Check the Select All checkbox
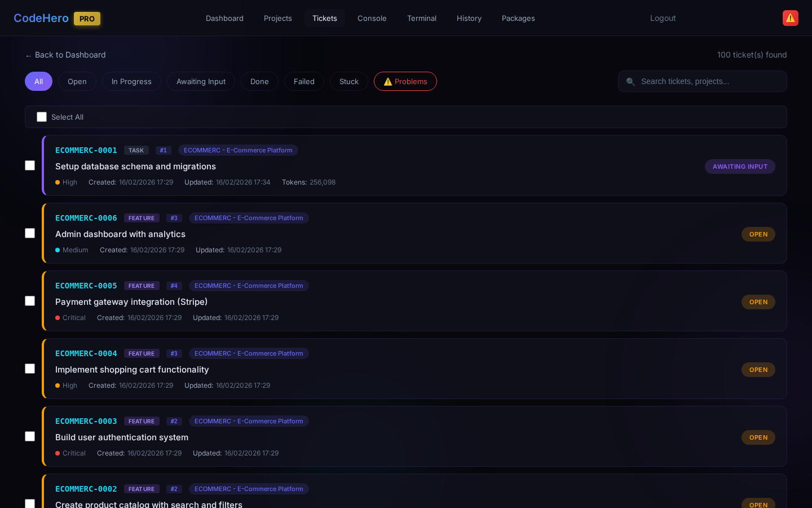Viewport: 812px width, 508px height. [42, 117]
